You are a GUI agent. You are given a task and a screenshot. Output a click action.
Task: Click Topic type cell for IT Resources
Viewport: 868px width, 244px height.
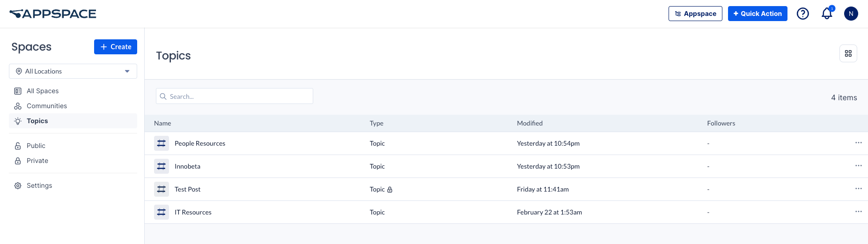pos(377,212)
